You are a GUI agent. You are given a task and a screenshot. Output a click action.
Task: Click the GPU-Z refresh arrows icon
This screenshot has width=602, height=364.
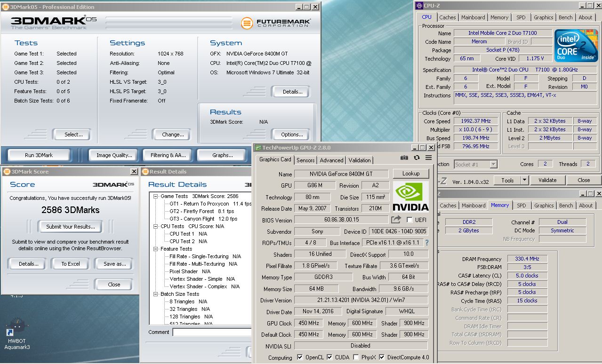coord(417,158)
